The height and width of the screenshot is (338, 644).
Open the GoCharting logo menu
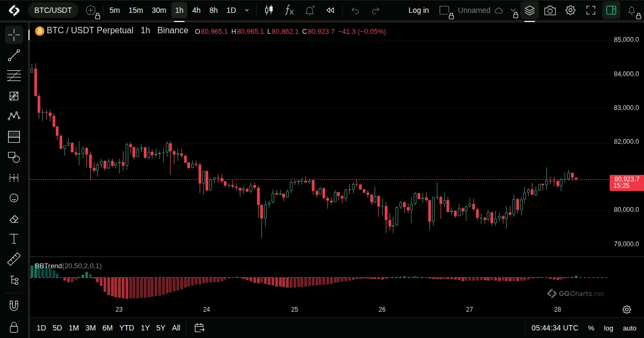pyautogui.click(x=14, y=10)
